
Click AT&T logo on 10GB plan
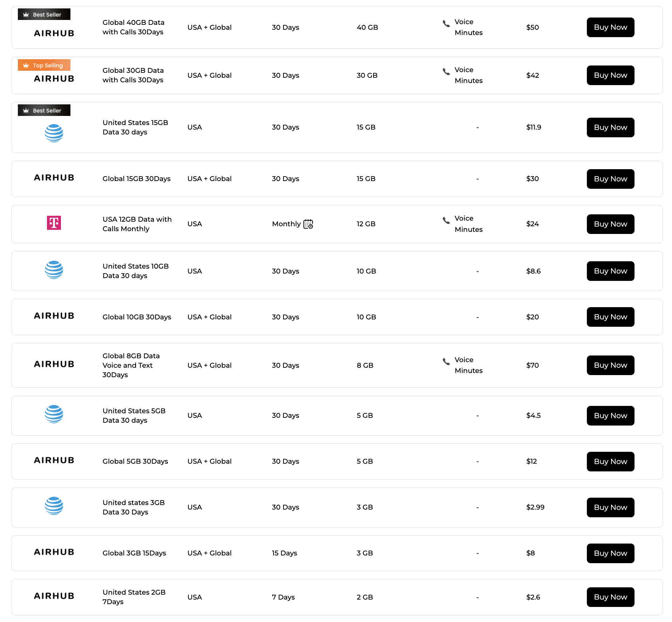54,270
